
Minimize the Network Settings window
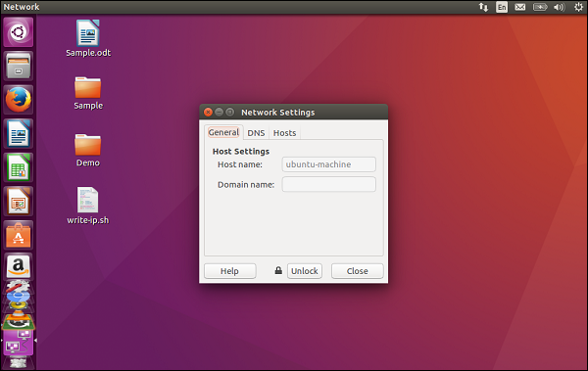[x=219, y=112]
